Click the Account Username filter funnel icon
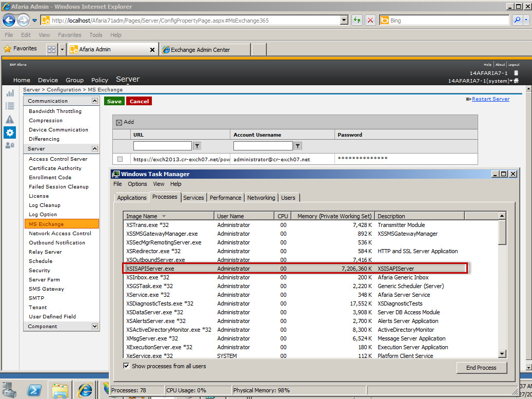Image resolution: width=532 pixels, height=399 pixels. tap(297, 146)
